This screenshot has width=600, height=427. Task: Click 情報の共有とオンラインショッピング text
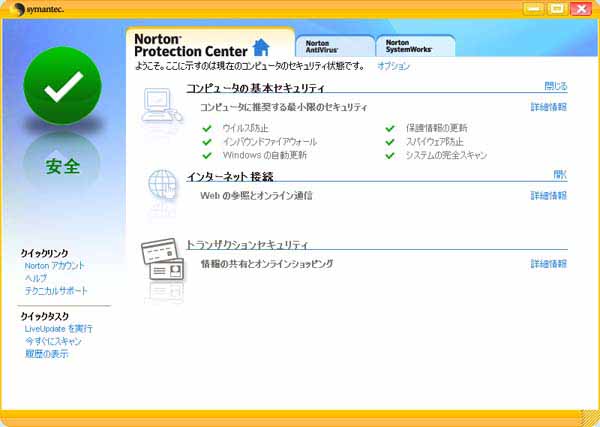(267, 264)
